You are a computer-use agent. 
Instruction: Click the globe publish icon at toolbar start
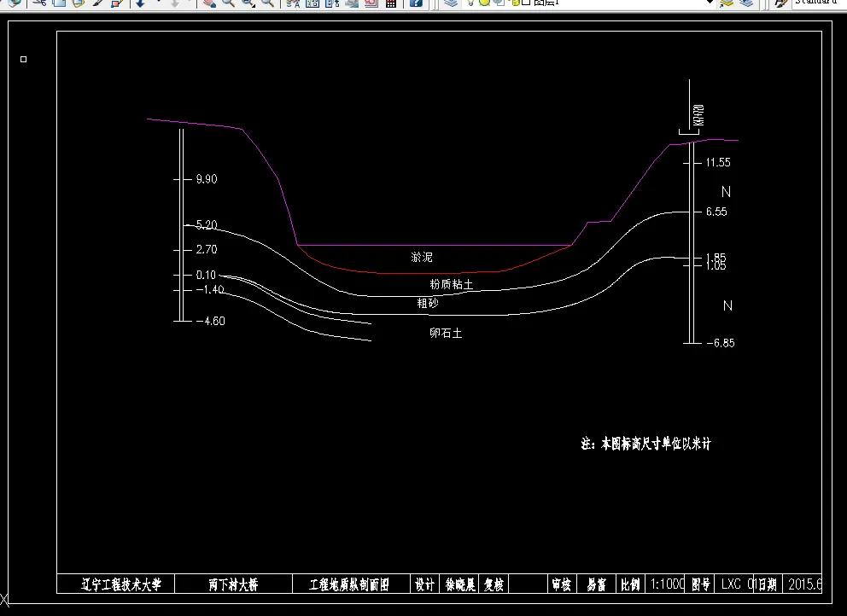[x=14, y=3]
